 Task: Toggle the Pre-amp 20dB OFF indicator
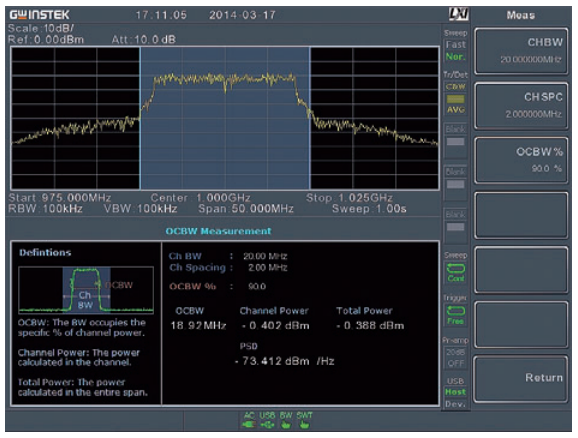456,358
